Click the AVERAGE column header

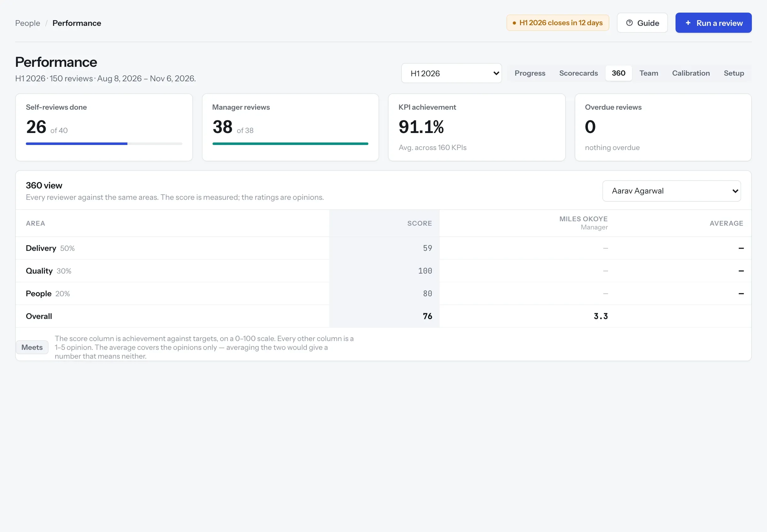coord(726,223)
